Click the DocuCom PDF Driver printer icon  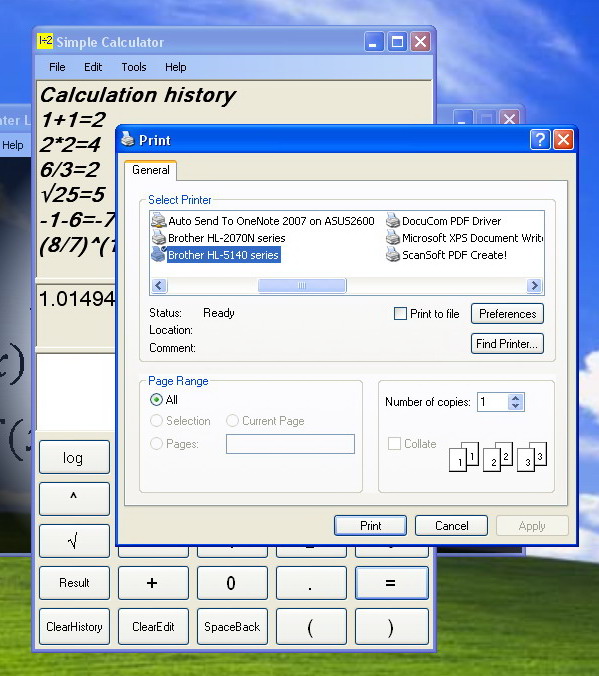[392, 220]
